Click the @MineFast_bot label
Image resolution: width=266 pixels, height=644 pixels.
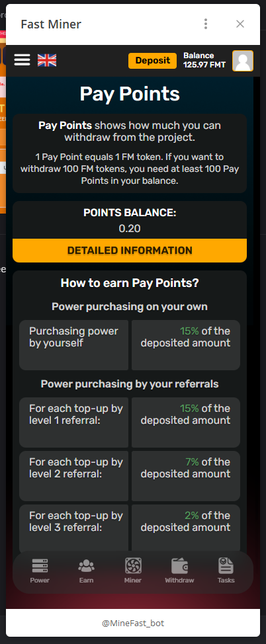[x=133, y=623]
